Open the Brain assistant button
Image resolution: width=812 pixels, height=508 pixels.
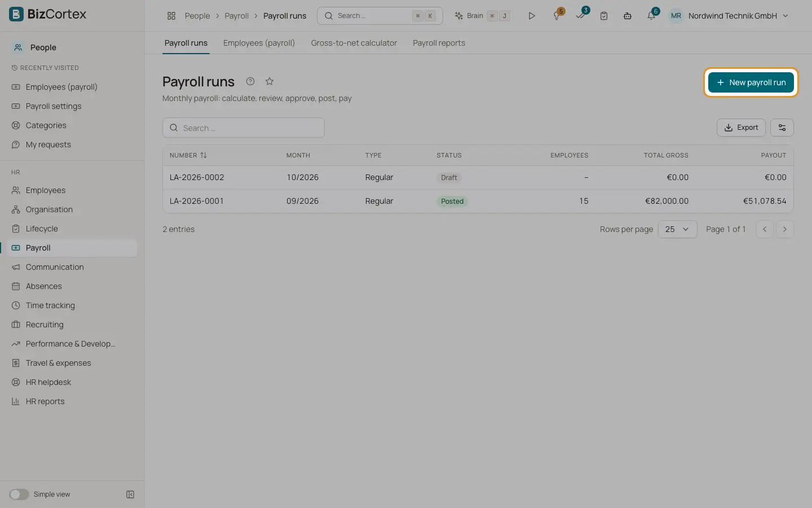[x=482, y=16]
